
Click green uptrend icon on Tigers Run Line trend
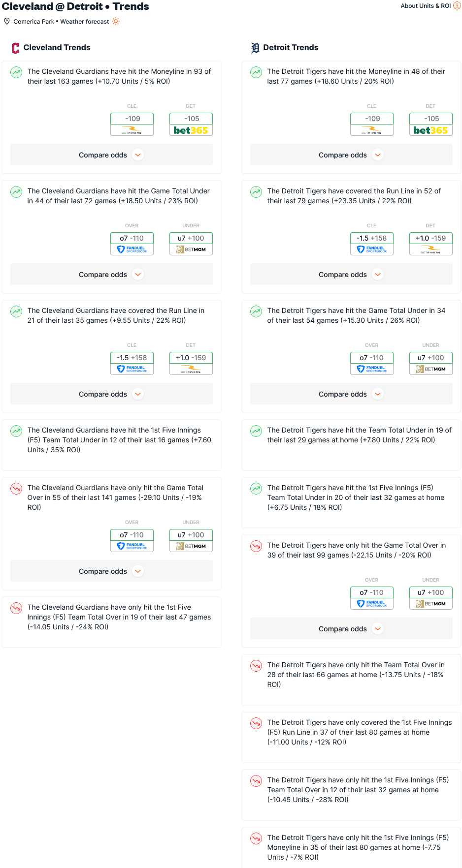click(256, 192)
